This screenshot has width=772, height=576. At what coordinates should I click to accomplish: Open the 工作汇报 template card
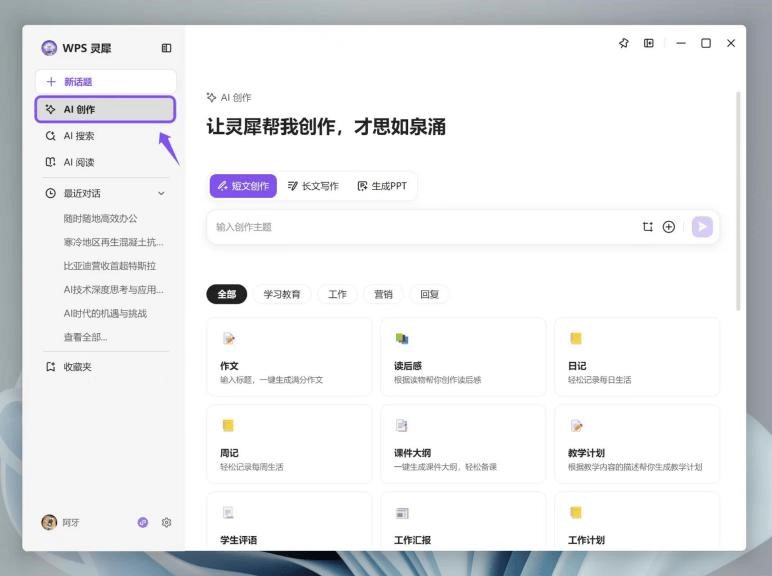463,522
